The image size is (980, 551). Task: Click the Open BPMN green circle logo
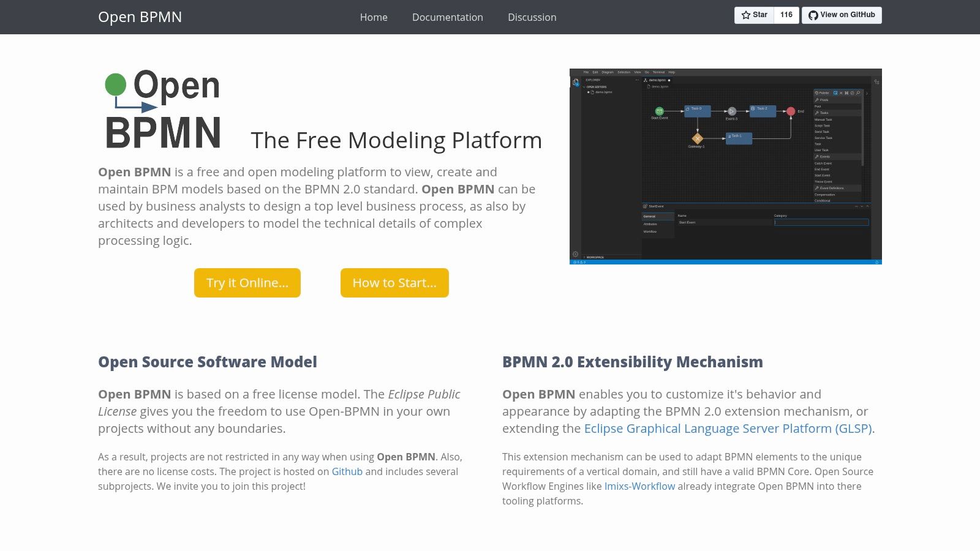115,83
